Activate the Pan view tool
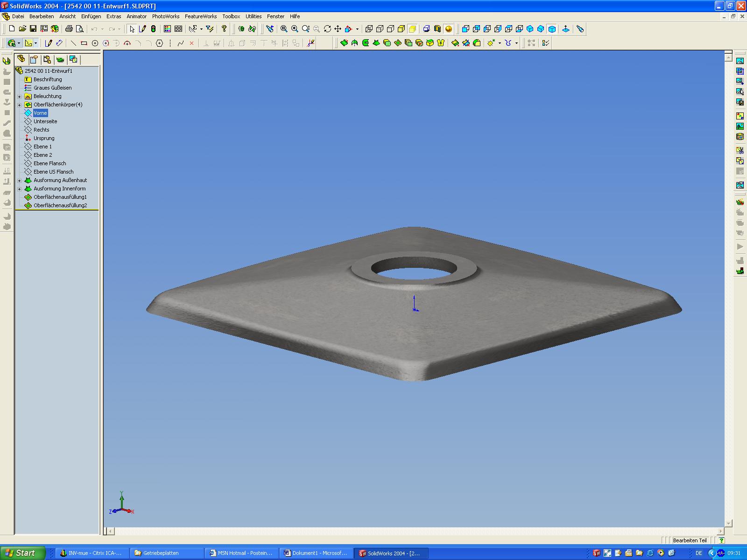Screen dimensions: 747x560 (x=338, y=29)
